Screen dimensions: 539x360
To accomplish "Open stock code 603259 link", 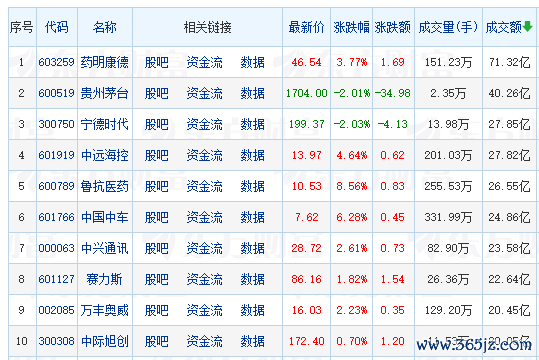I will (x=56, y=62).
